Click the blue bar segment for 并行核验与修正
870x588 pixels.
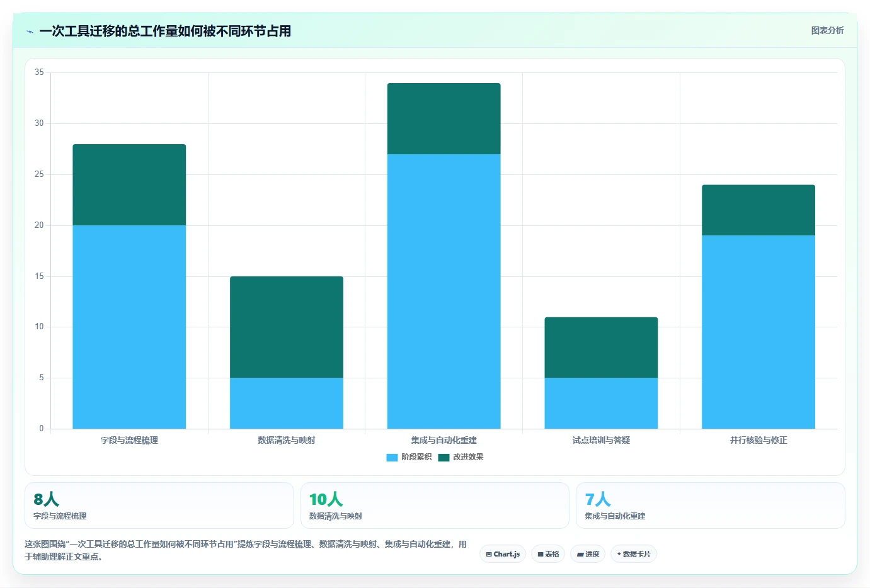(x=758, y=332)
